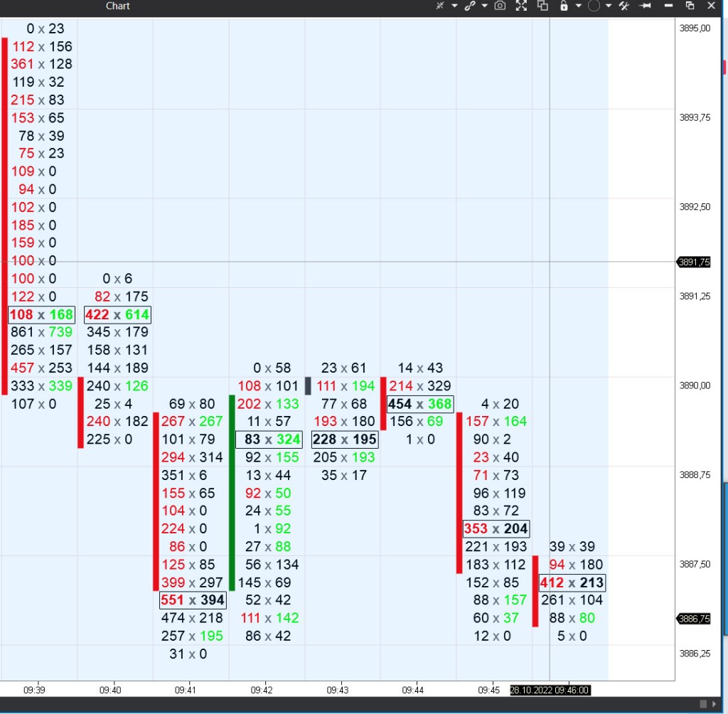Toggle the pin window on top

(x=646, y=6)
